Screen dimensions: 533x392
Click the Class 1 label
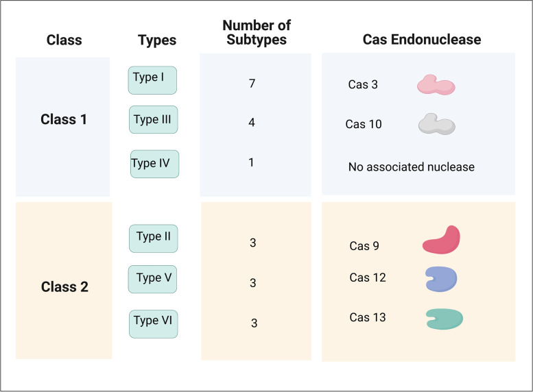tap(64, 119)
